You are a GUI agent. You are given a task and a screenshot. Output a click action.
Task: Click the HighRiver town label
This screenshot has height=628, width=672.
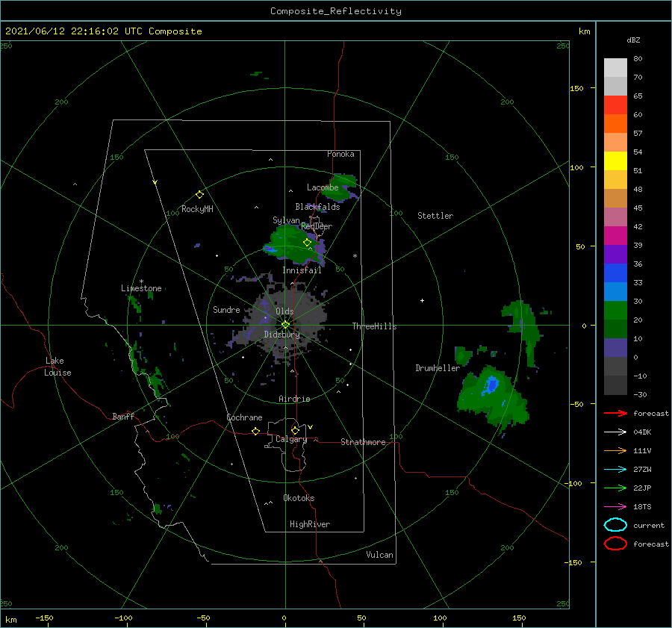(x=310, y=524)
